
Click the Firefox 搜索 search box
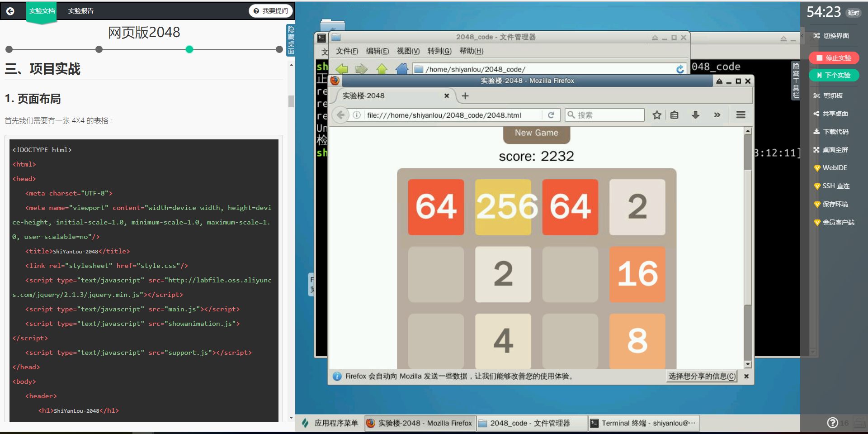(x=605, y=115)
